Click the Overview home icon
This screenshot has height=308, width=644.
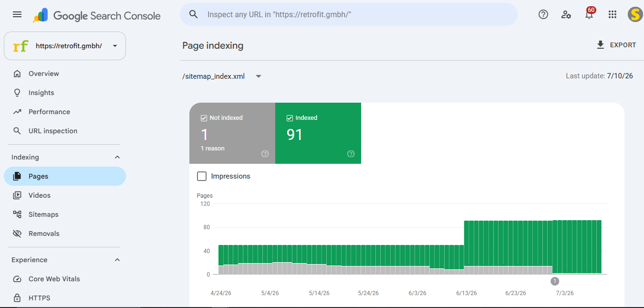(17, 74)
